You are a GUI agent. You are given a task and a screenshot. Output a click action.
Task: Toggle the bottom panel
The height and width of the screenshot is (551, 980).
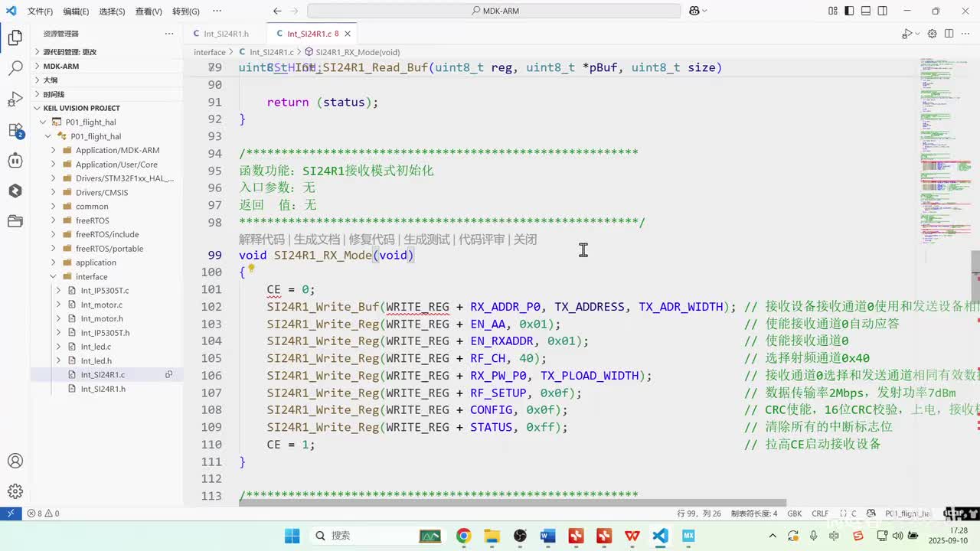pyautogui.click(x=866, y=11)
